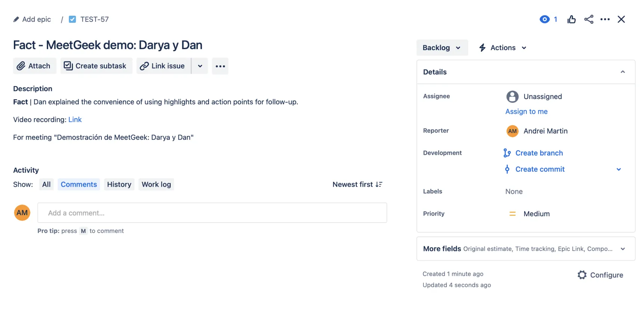Click the Add a comment field
This screenshot has width=644, height=315.
[212, 213]
